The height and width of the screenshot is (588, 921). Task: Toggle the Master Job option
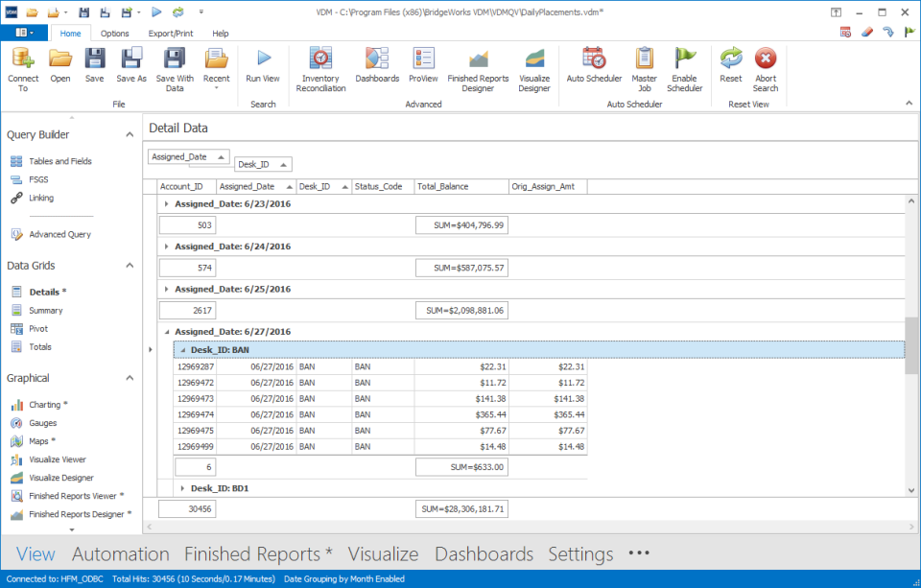tap(644, 67)
